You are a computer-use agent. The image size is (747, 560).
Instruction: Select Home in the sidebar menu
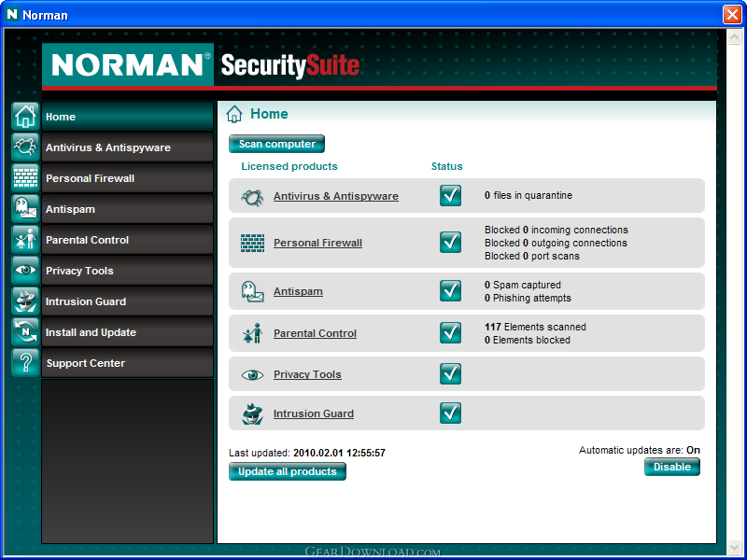pyautogui.click(x=127, y=117)
